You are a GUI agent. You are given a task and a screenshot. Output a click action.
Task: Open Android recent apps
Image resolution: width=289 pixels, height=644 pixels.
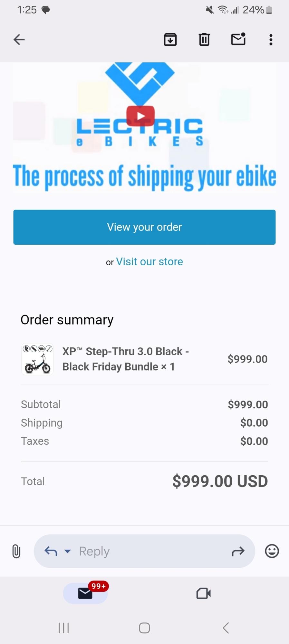click(64, 628)
